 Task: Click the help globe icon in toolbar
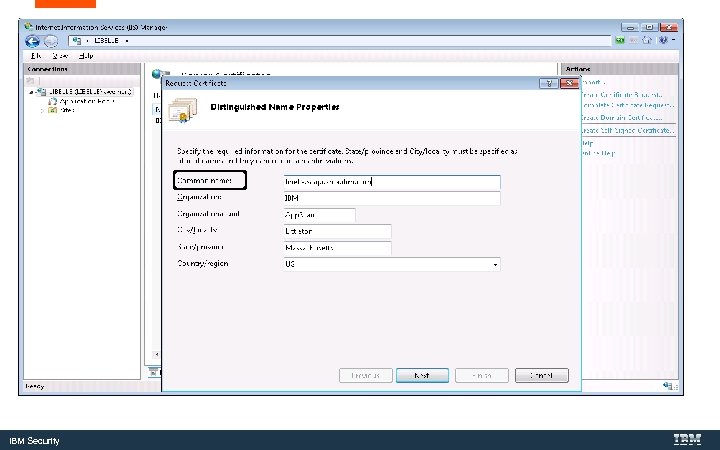tap(663, 40)
